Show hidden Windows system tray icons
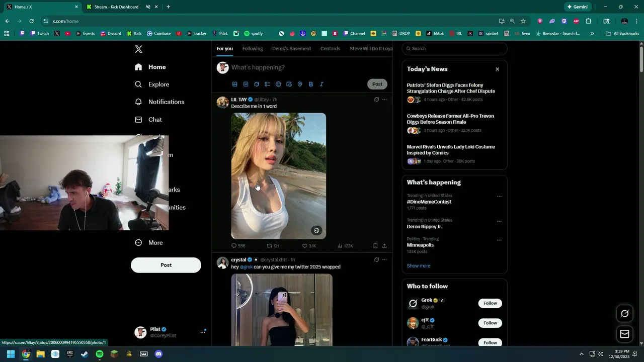The width and height of the screenshot is (644, 362). [582, 354]
